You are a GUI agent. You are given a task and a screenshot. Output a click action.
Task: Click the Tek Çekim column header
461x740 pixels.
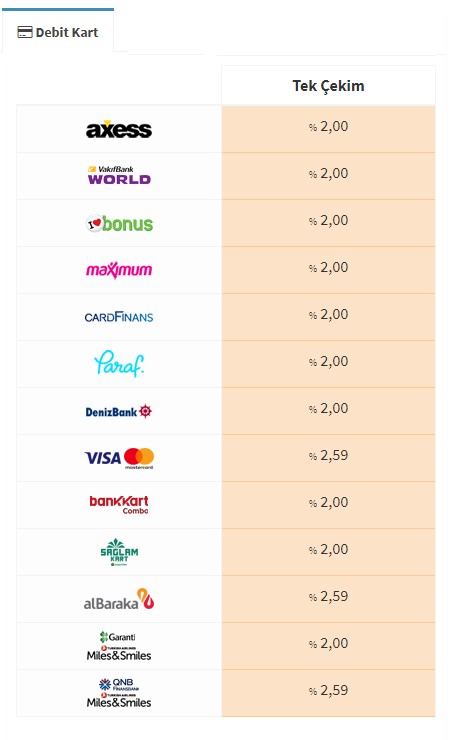tap(328, 85)
